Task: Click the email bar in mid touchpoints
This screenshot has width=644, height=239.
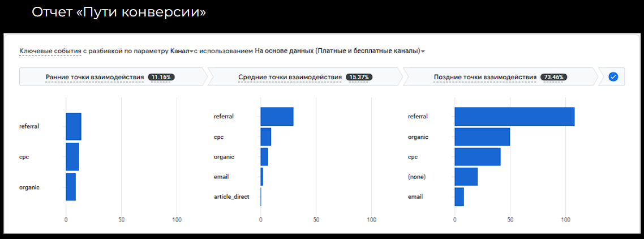Action: [261, 177]
